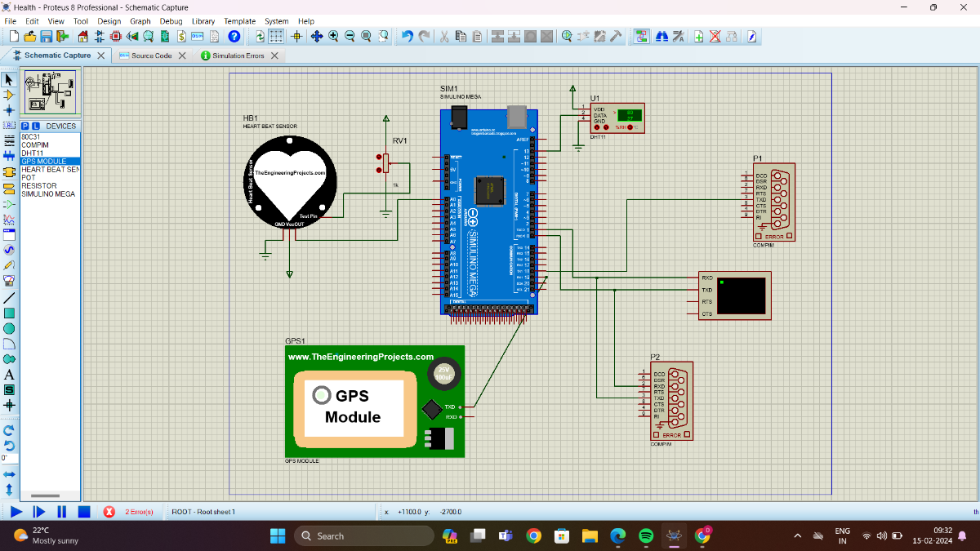The width and height of the screenshot is (980, 551).
Task: Click the schematic overview thumbnail
Action: pos(49,92)
